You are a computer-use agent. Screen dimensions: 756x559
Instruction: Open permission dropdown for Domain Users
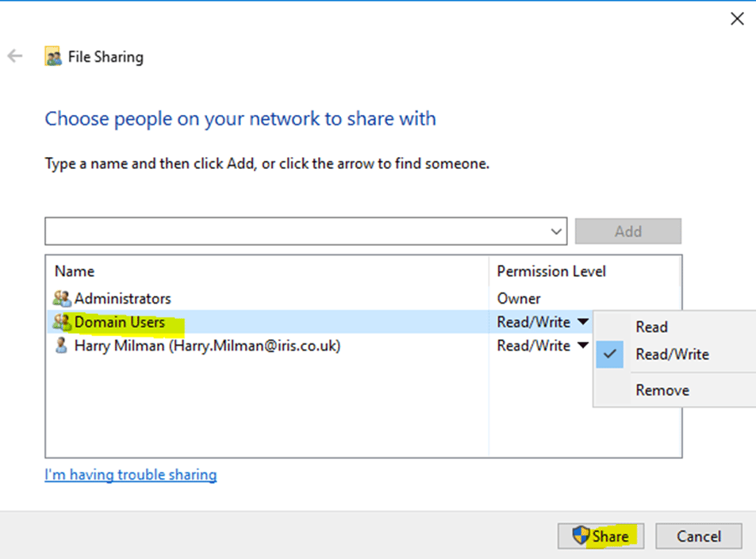pyautogui.click(x=583, y=321)
